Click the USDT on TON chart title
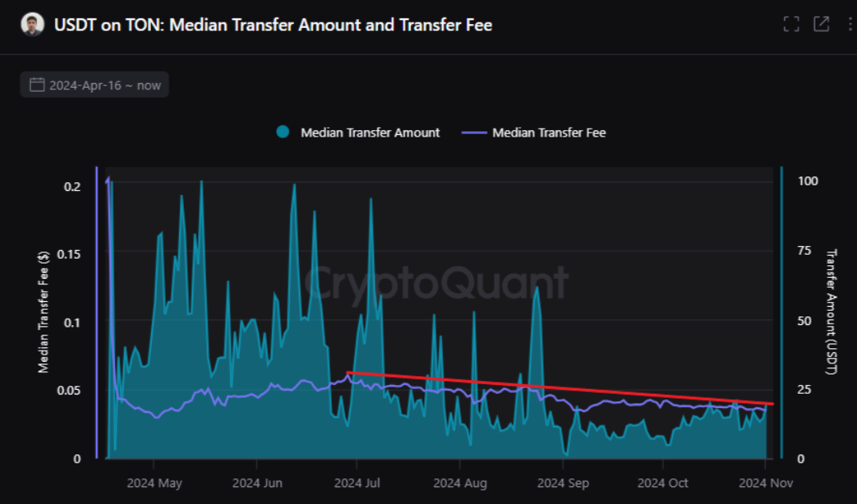Screen dimensions: 857x504 point(273,25)
